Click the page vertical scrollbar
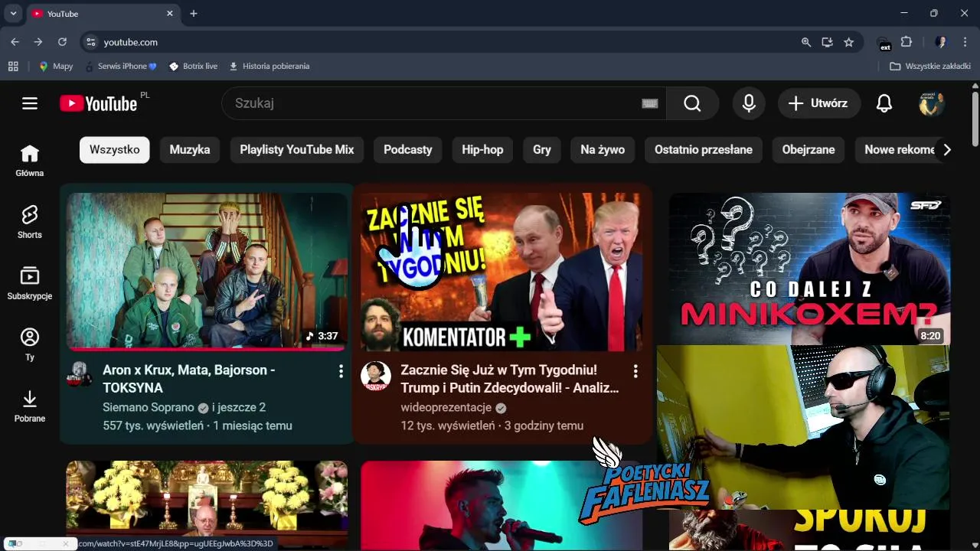The image size is (980, 551). pyautogui.click(x=975, y=119)
